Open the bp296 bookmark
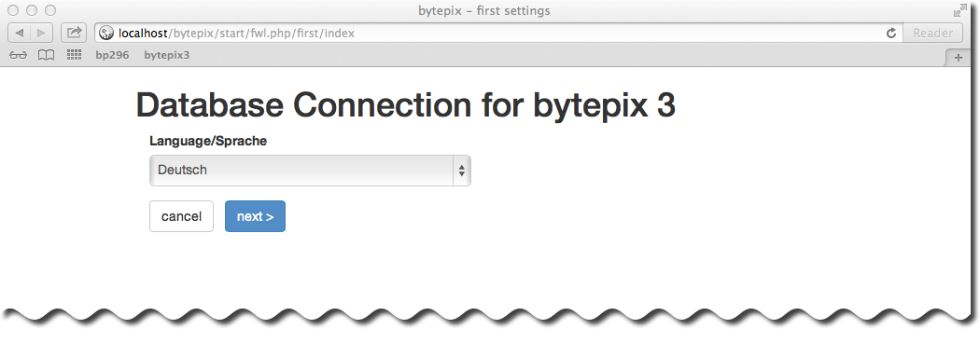Screen dimensions: 980x343 click(x=113, y=55)
